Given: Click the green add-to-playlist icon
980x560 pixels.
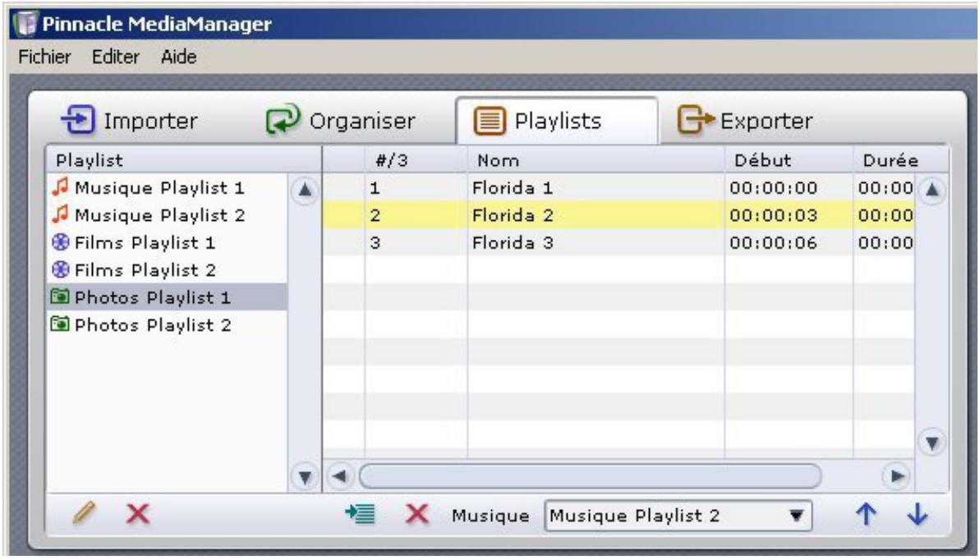Looking at the screenshot, I should [x=361, y=514].
